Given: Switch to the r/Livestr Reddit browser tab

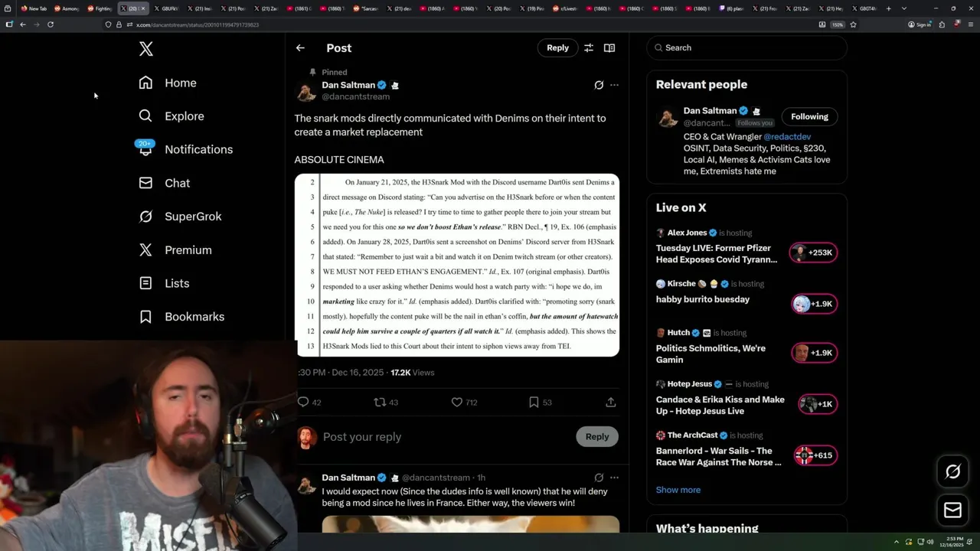Looking at the screenshot, I should pyautogui.click(x=565, y=8).
